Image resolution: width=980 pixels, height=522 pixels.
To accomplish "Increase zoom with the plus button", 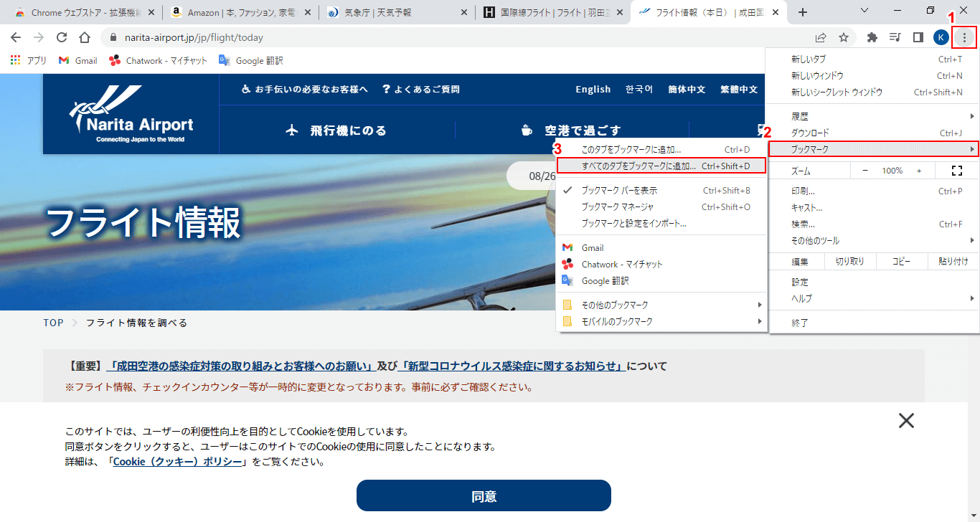I will 919,171.
